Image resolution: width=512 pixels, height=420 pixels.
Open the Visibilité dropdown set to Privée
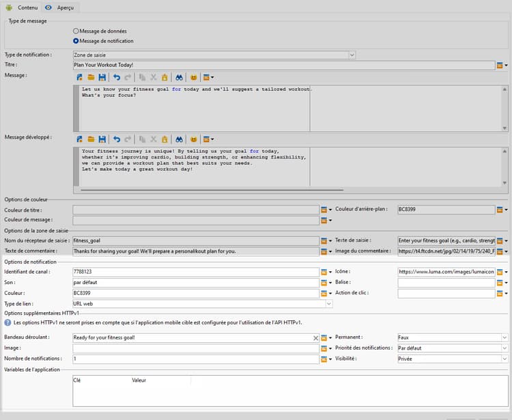point(504,359)
